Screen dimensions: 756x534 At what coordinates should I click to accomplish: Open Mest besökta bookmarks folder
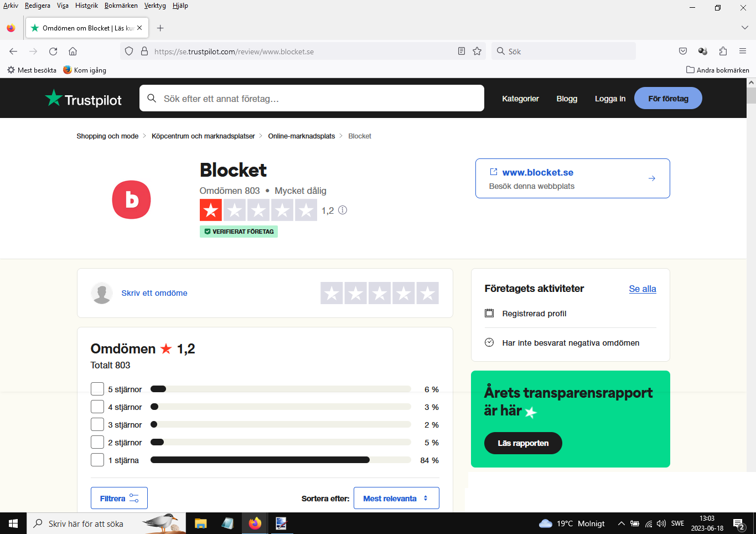click(32, 70)
